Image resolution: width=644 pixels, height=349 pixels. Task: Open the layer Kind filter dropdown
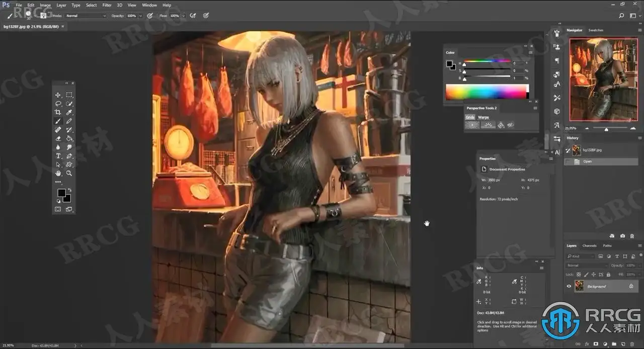(581, 256)
